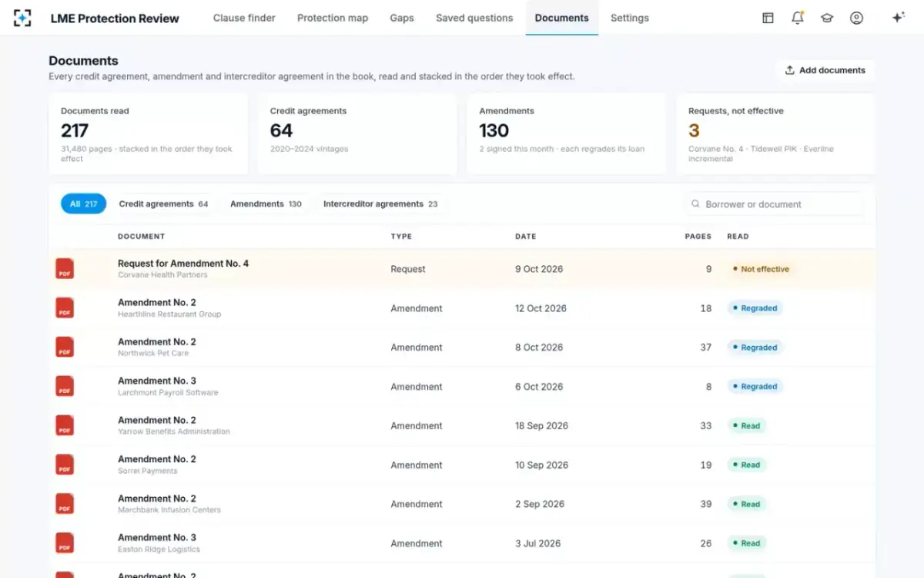Click the LME Protection Review title
This screenshot has height=578, width=924.
[x=115, y=18]
